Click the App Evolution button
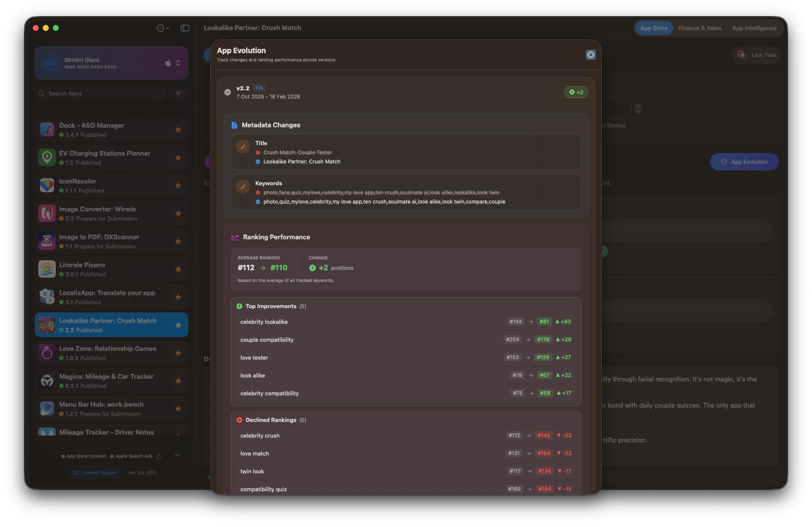812x527 pixels. point(744,162)
